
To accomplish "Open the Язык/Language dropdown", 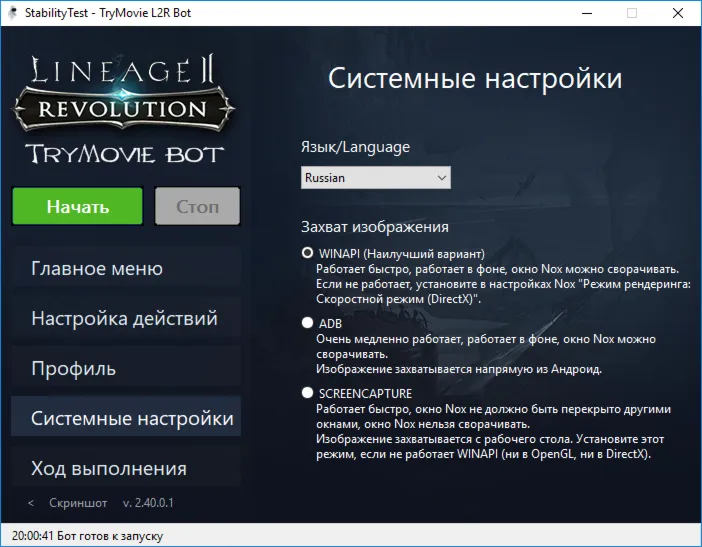I will tap(376, 178).
